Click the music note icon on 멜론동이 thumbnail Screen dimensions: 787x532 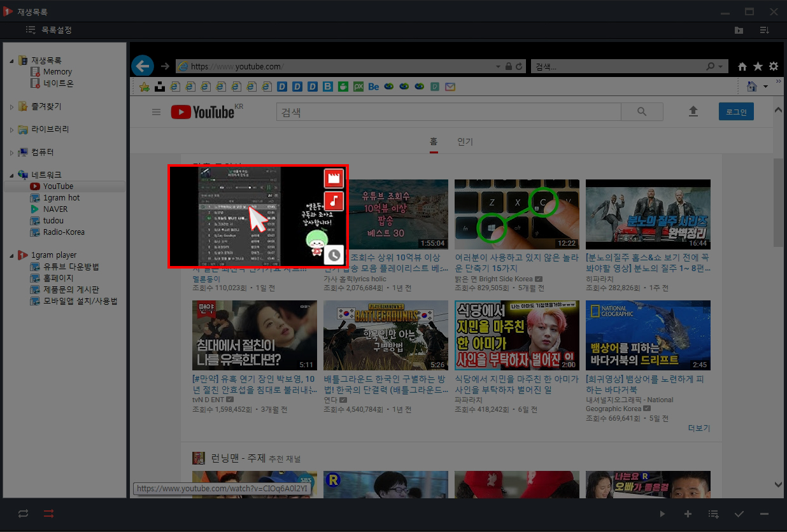coord(334,202)
